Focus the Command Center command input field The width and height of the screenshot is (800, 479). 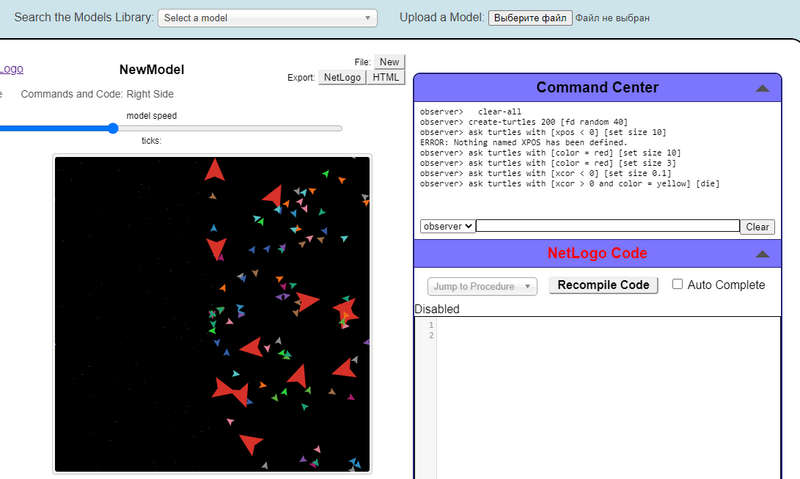tap(607, 227)
